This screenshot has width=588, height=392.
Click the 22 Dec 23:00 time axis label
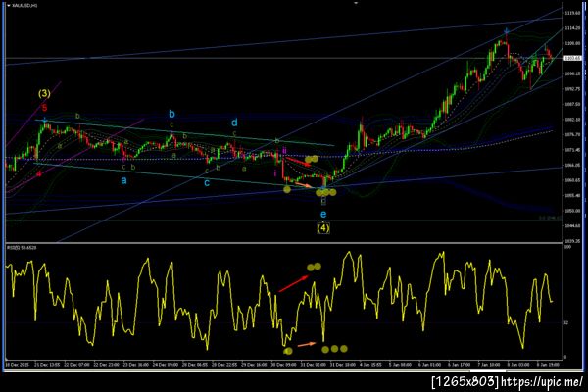[x=106, y=365]
